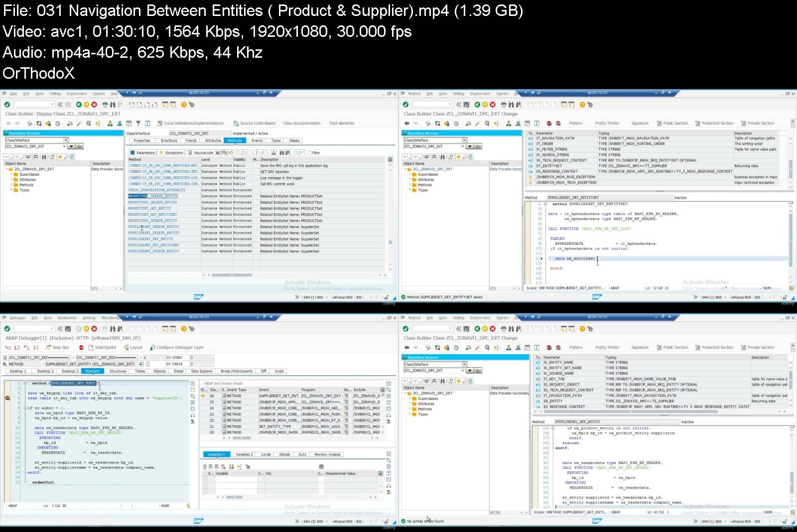
Task: Collapse method SUPPLIERSET_GET_ENTITY block in debugger source
Action: coord(25,384)
